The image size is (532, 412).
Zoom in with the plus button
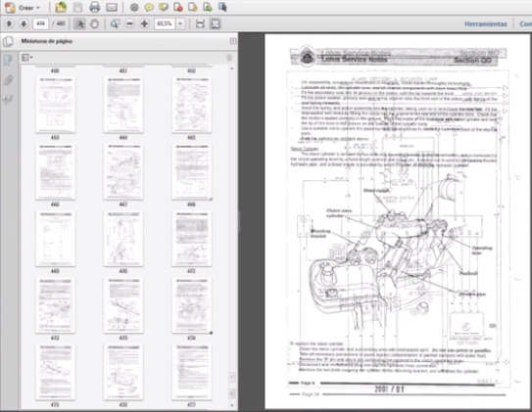pyautogui.click(x=144, y=23)
